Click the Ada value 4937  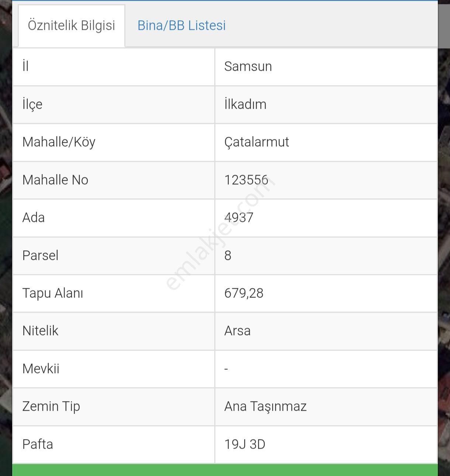click(x=239, y=218)
